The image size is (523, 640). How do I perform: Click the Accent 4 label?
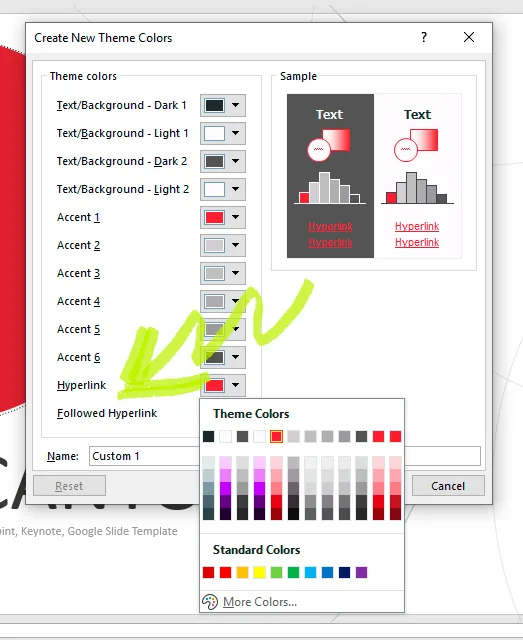click(78, 301)
